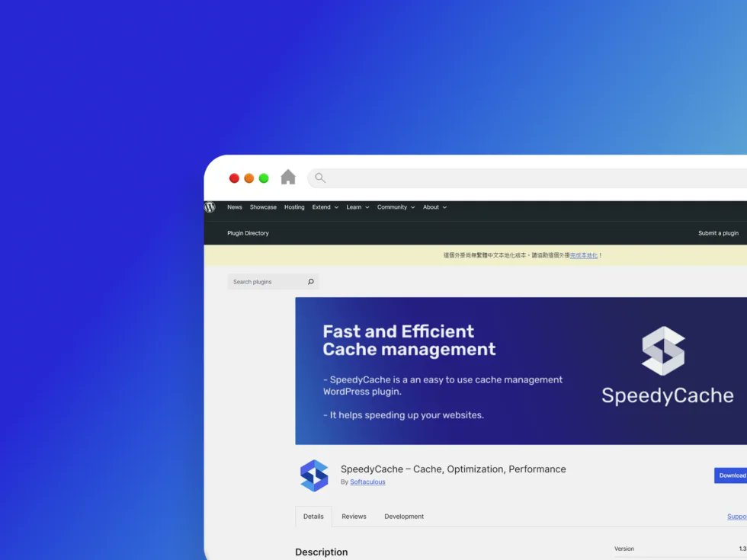Image resolution: width=747 pixels, height=560 pixels.
Task: Click the blue Download button
Action: pos(730,475)
